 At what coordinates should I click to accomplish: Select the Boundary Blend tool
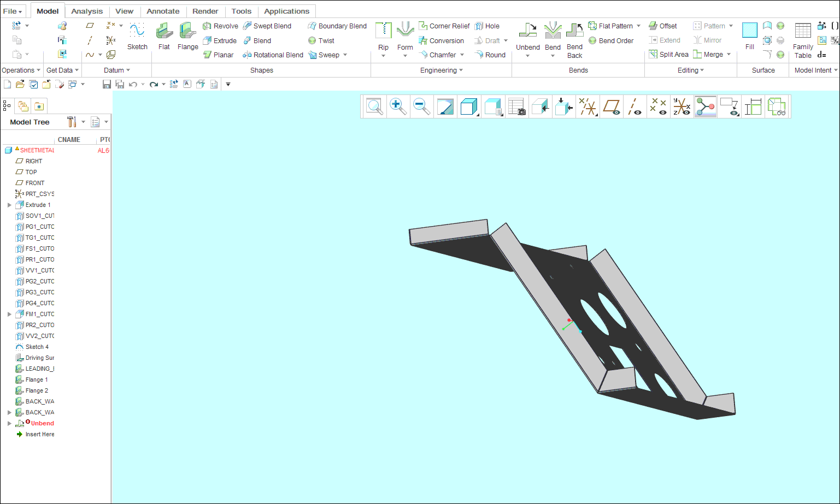tap(337, 26)
